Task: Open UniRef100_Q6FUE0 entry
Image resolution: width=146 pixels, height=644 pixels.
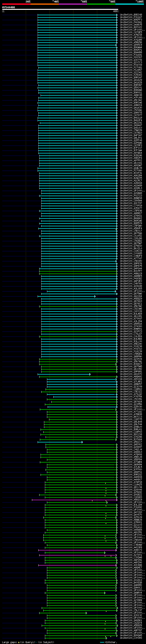Action: [x=131, y=281]
